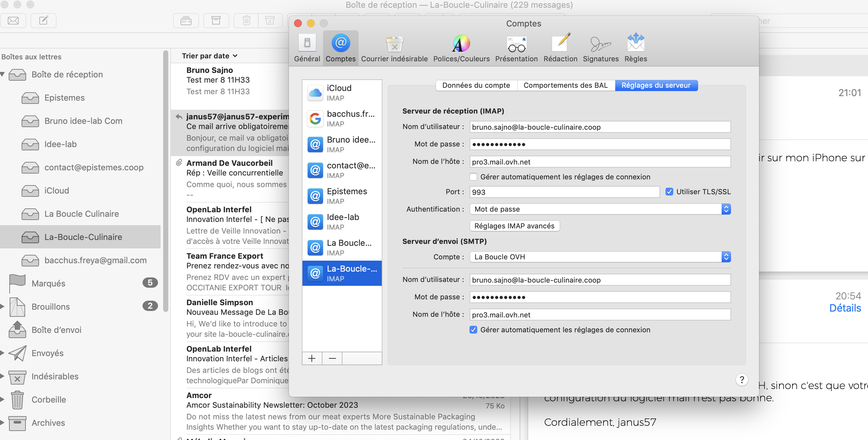The image size is (868, 440).
Task: Click the Détails link
Action: [x=845, y=308]
